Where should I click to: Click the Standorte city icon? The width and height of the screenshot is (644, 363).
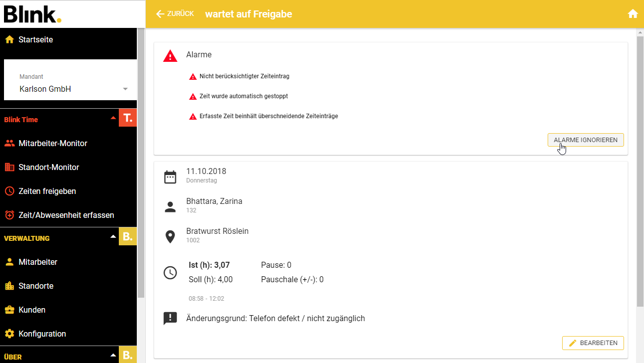pos(9,286)
